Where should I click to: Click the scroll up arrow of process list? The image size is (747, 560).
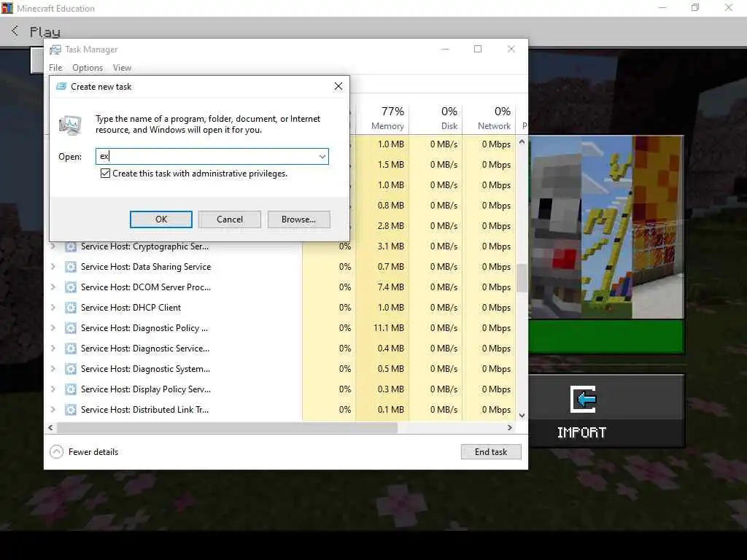[522, 141]
